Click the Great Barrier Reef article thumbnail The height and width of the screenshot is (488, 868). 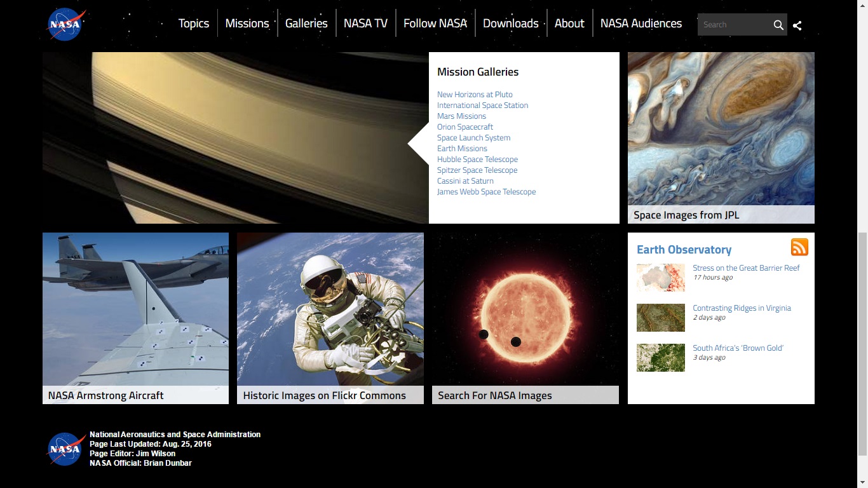[661, 278]
